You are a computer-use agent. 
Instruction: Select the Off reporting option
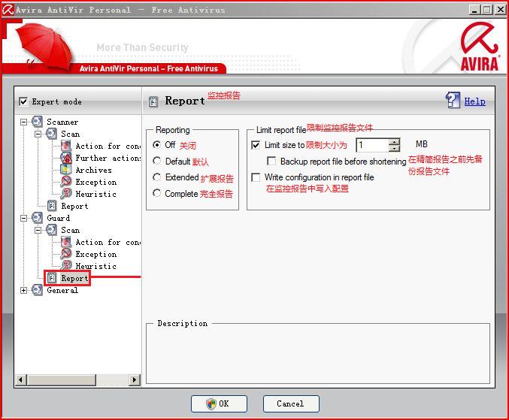click(x=157, y=145)
